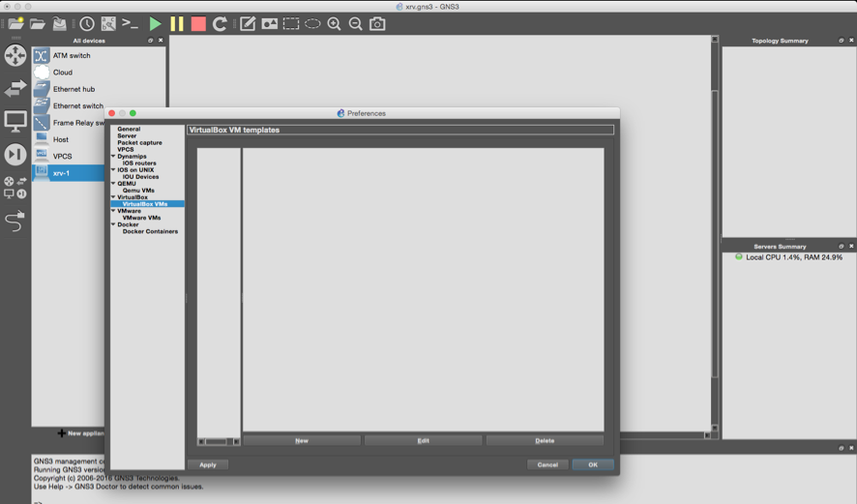The width and height of the screenshot is (857, 504).
Task: Click Cancel in Preferences dialog
Action: pos(547,464)
